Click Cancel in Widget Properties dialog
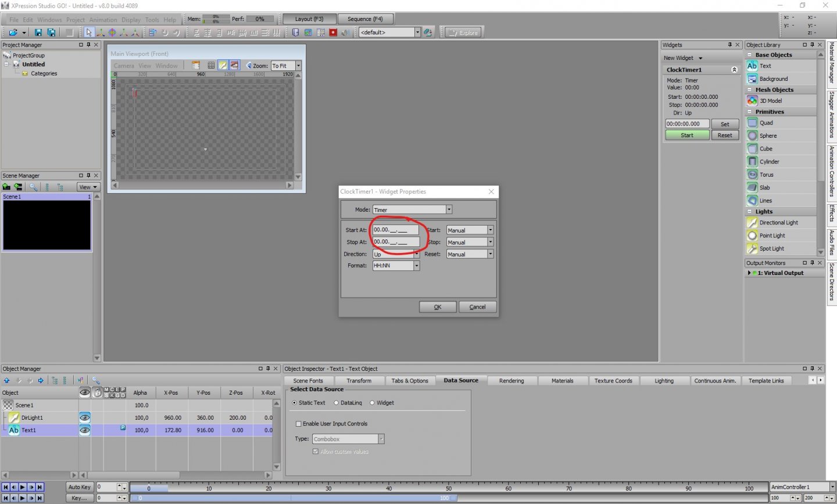 pos(477,307)
